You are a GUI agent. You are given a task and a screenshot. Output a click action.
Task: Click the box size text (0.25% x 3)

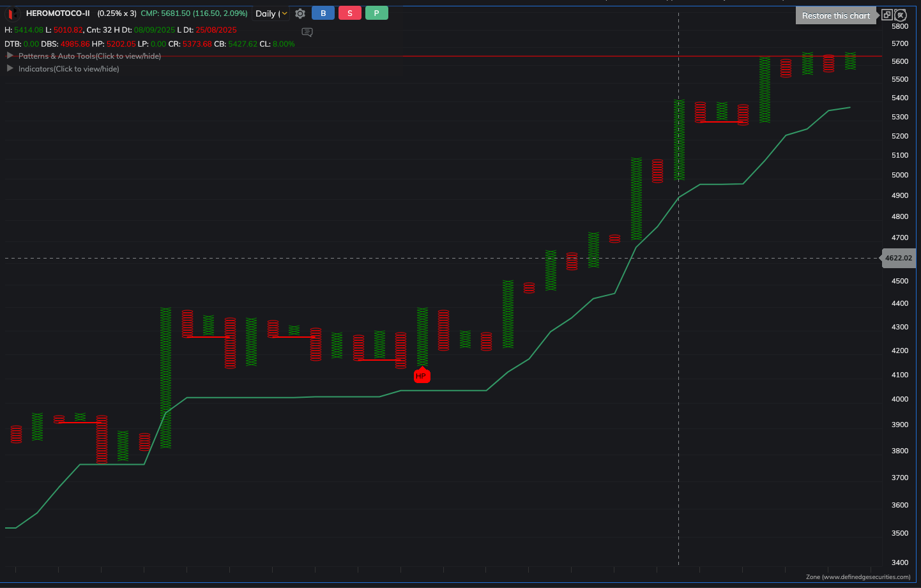(x=117, y=13)
